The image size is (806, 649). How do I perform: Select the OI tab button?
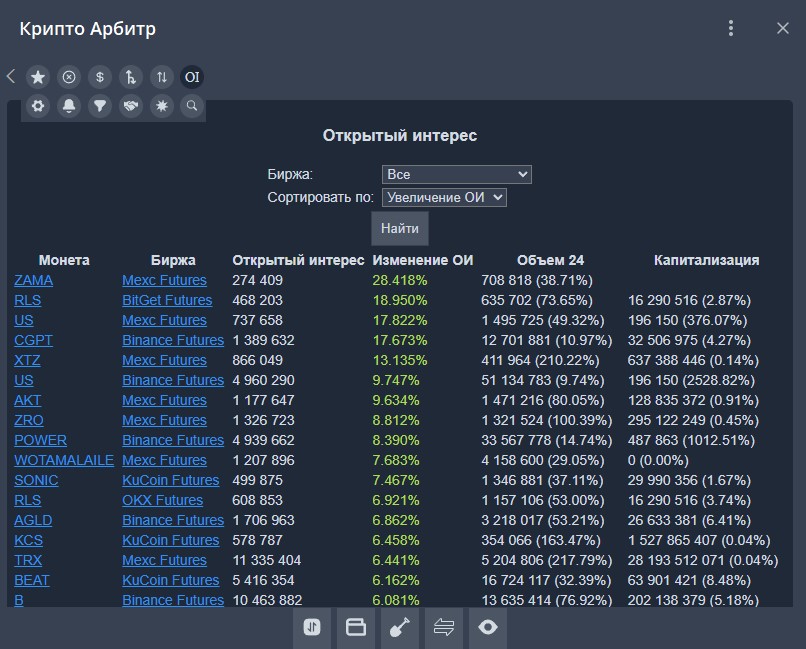coord(191,77)
